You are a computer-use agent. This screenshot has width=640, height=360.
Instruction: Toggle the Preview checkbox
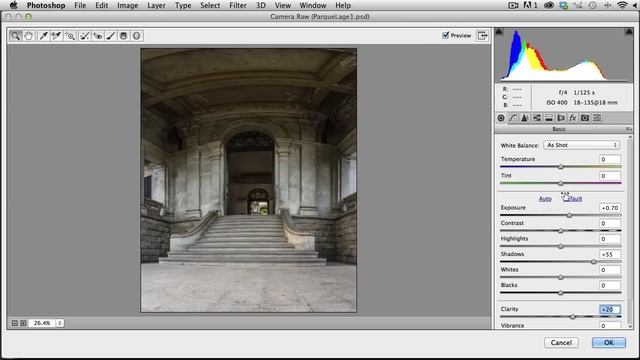tap(446, 36)
